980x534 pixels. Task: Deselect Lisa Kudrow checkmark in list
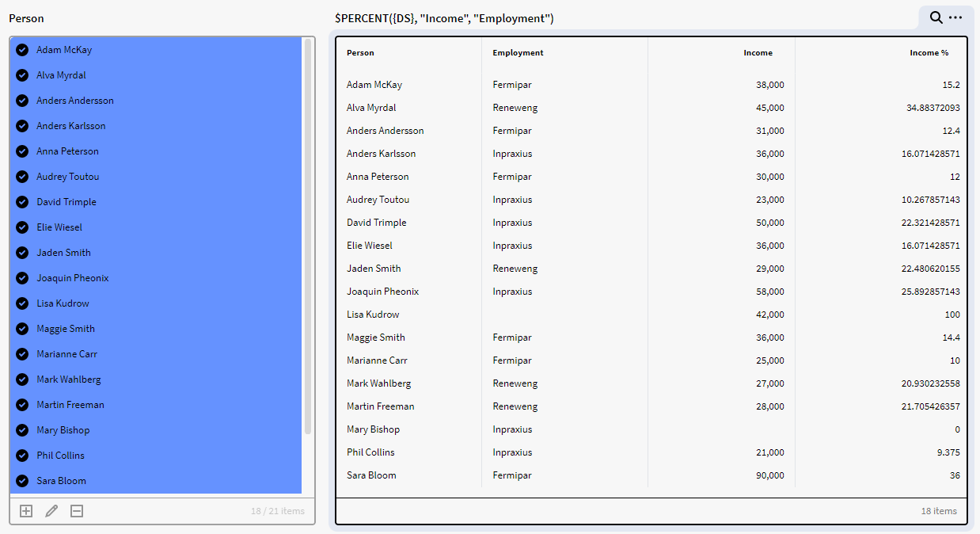tap(22, 303)
